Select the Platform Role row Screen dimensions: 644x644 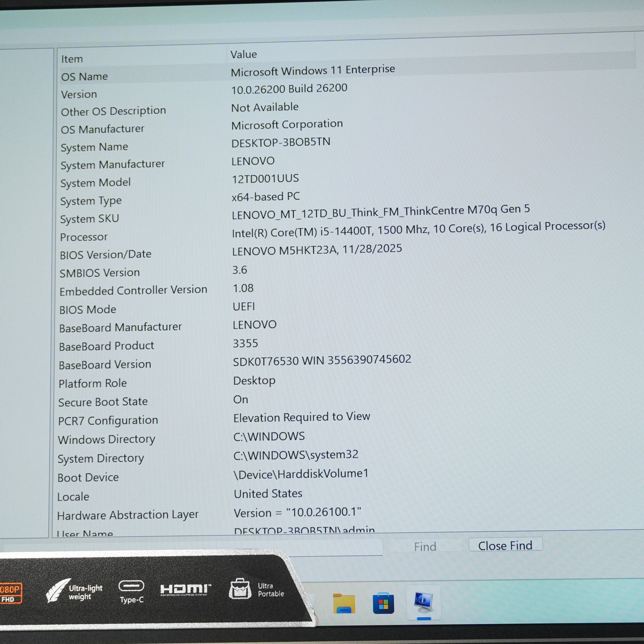click(93, 383)
